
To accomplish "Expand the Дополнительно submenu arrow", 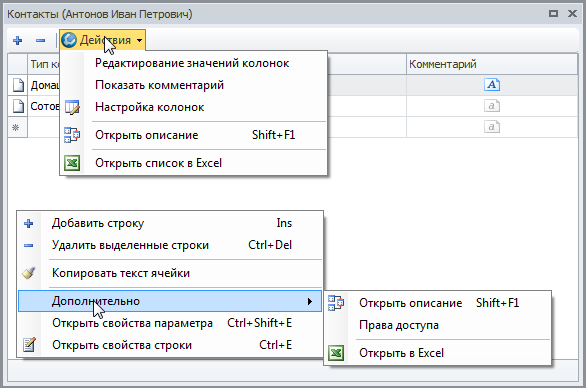I will tap(309, 301).
